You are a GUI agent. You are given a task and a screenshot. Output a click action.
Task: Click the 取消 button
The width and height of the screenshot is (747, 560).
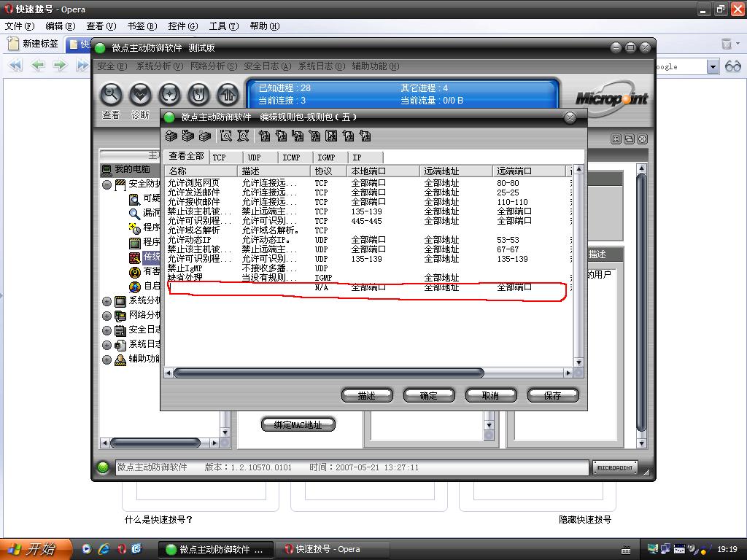coord(491,395)
